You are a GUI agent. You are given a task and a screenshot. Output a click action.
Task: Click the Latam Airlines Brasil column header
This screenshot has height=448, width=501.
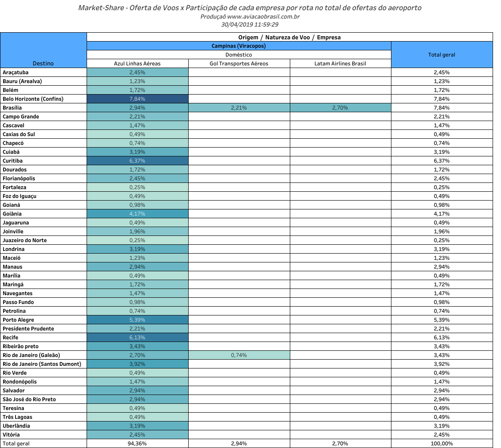340,63
